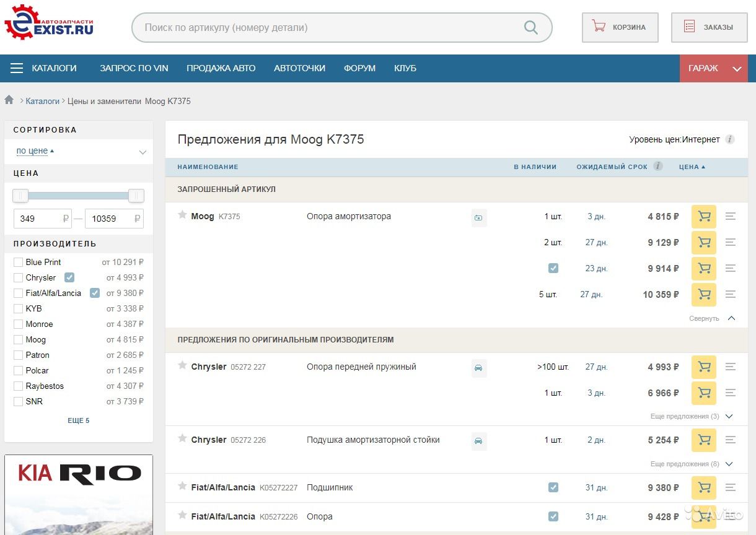Add Moog 10 359 ₽ offer to cart
The height and width of the screenshot is (535, 756).
click(704, 295)
